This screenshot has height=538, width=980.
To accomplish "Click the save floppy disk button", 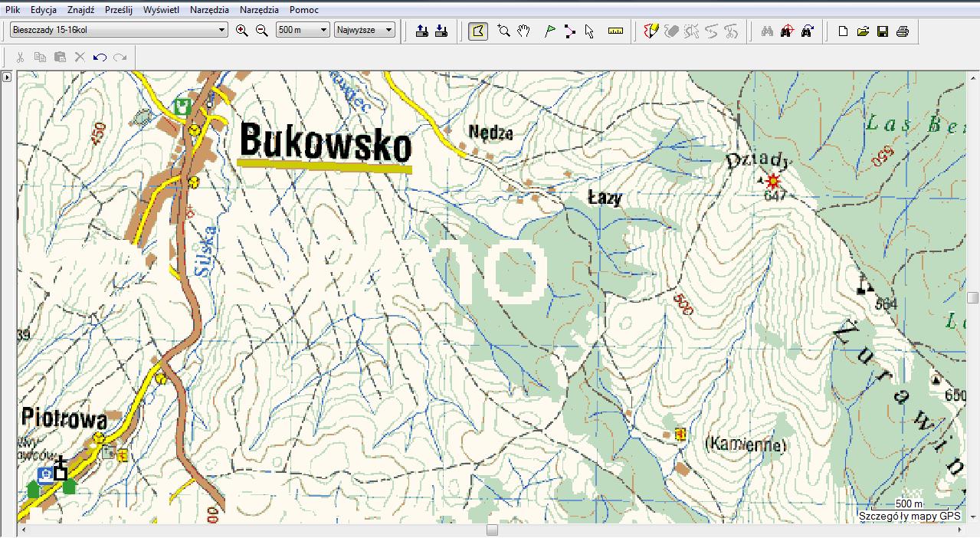I will 883,31.
